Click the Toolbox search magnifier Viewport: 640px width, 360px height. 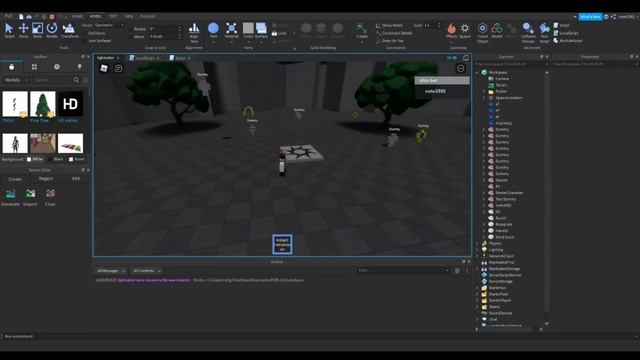76,80
